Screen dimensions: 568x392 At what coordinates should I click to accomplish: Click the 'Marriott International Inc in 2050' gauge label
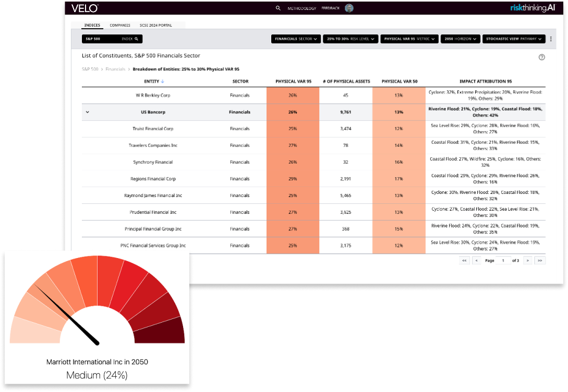point(97,362)
